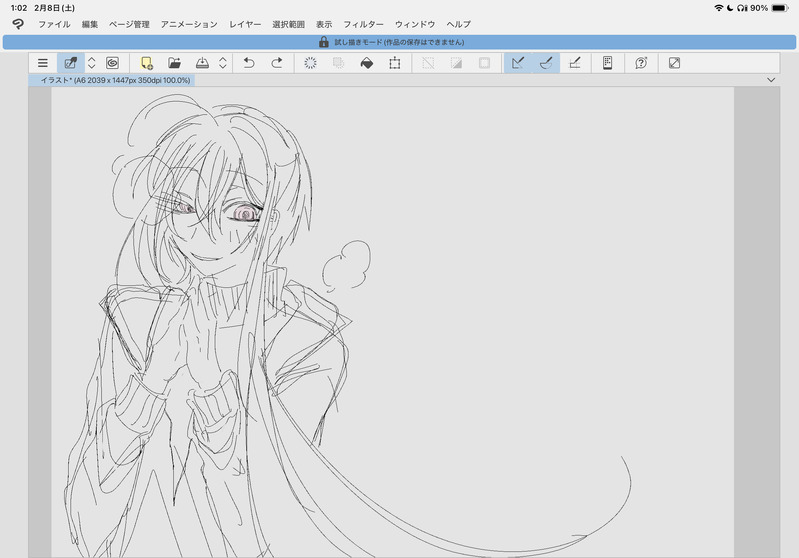Tap the clock showing 1:02
Image resolution: width=799 pixels, height=558 pixels.
19,8
